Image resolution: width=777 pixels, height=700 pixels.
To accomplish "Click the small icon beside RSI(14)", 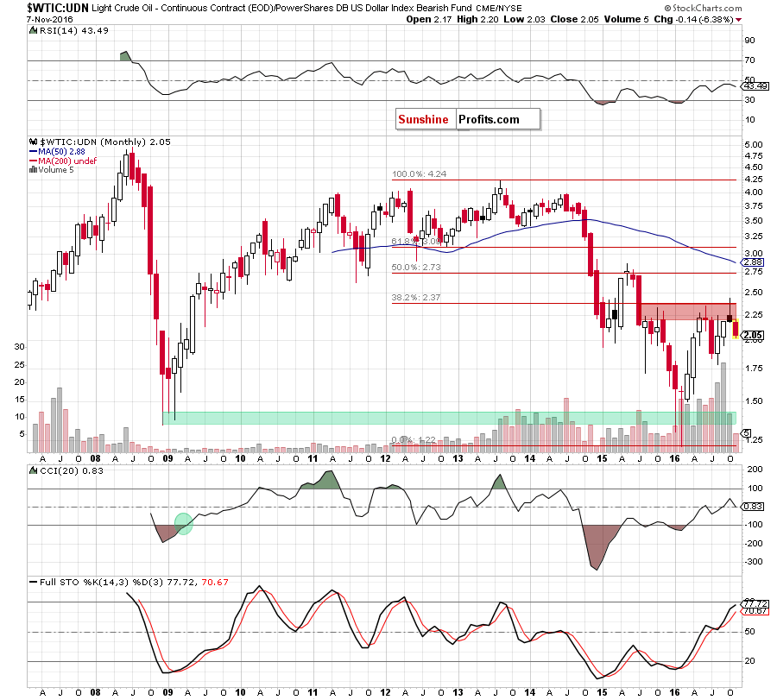I will click(33, 30).
